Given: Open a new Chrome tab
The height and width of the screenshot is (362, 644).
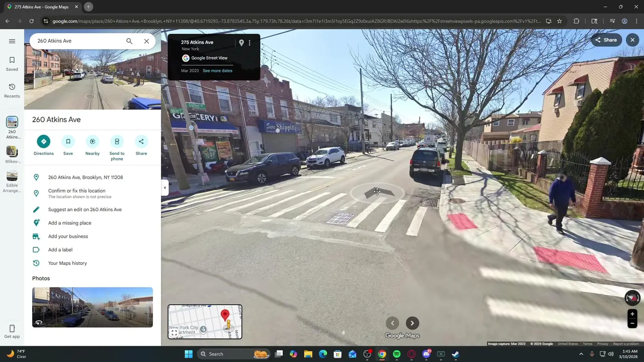Looking at the screenshot, I should 88,7.
